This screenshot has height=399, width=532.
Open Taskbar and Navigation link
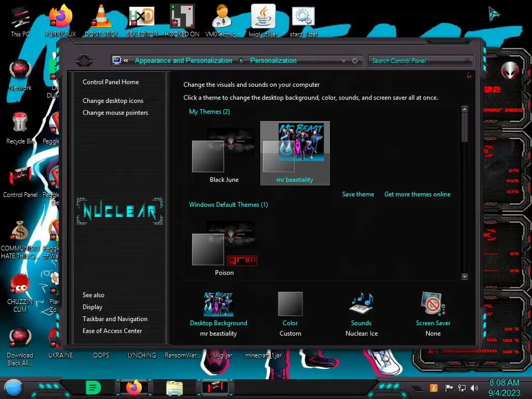[x=115, y=319]
